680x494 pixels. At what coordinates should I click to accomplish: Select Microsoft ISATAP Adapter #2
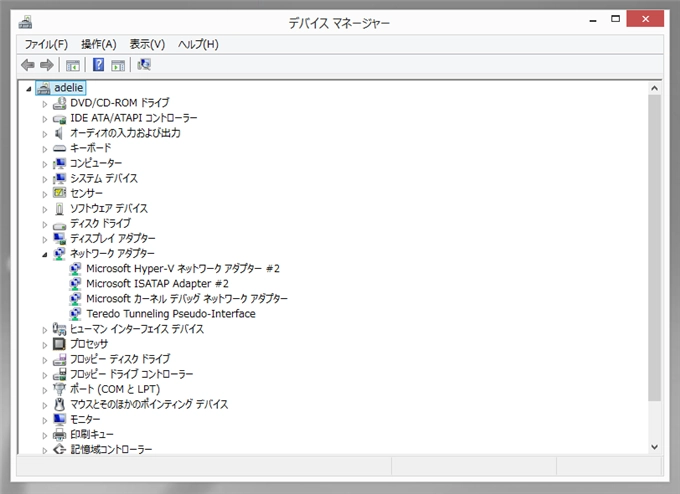[x=157, y=284]
